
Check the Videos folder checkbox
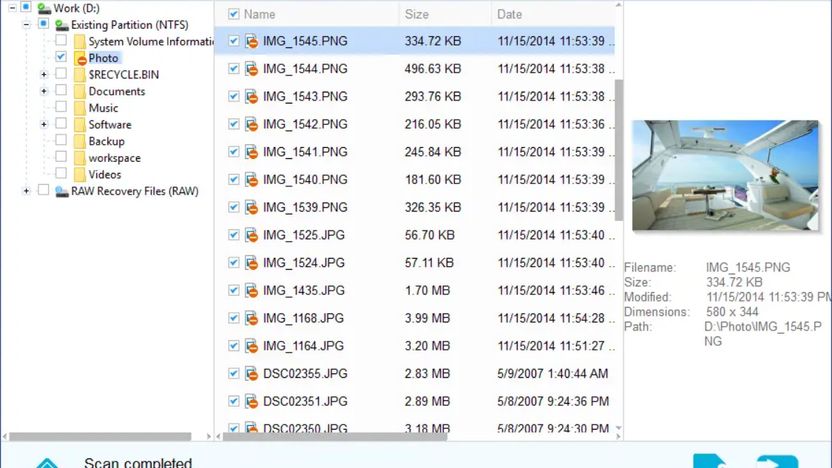pos(61,173)
